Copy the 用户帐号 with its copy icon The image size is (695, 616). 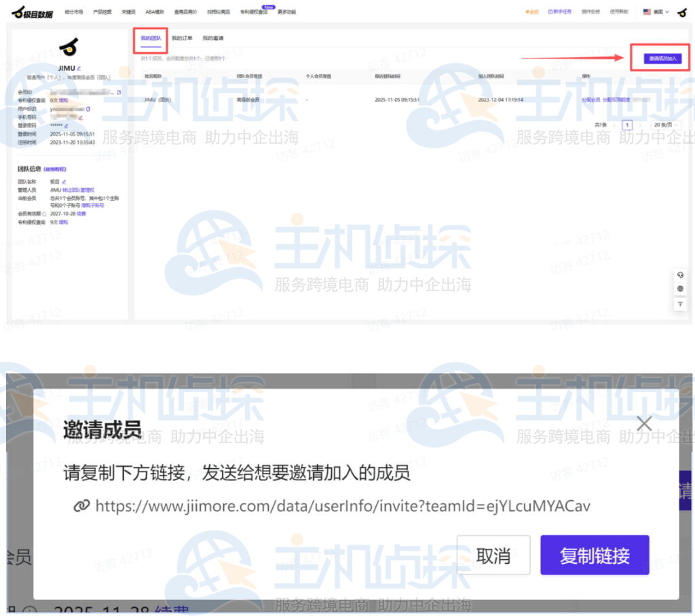(x=88, y=109)
